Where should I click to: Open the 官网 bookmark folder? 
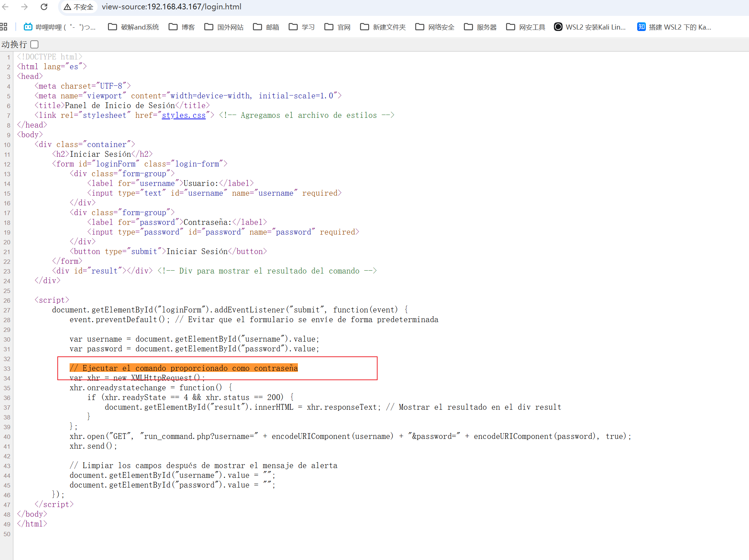click(x=338, y=27)
